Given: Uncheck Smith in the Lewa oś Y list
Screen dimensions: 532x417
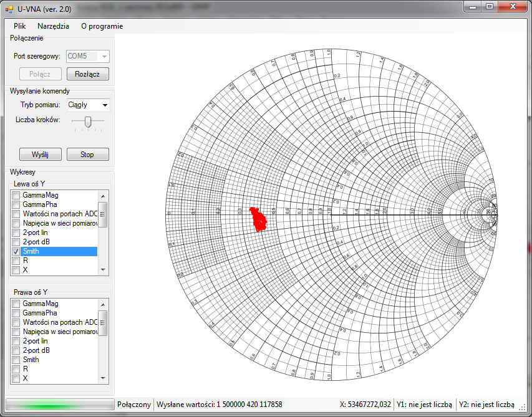Looking at the screenshot, I should 16,252.
